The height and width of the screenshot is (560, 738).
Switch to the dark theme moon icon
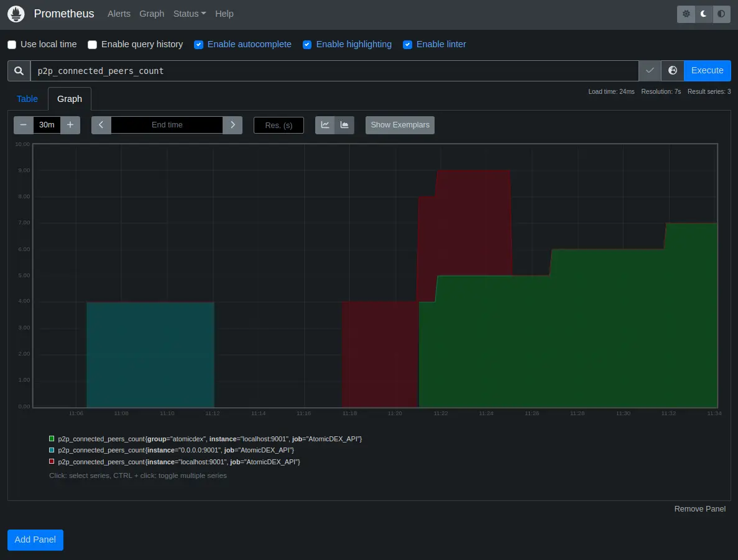[704, 14]
